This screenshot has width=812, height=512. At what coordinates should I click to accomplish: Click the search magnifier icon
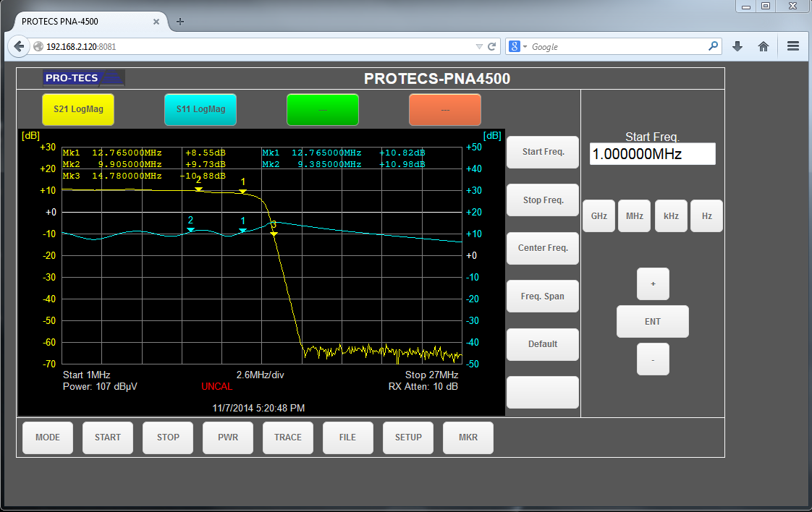point(713,46)
